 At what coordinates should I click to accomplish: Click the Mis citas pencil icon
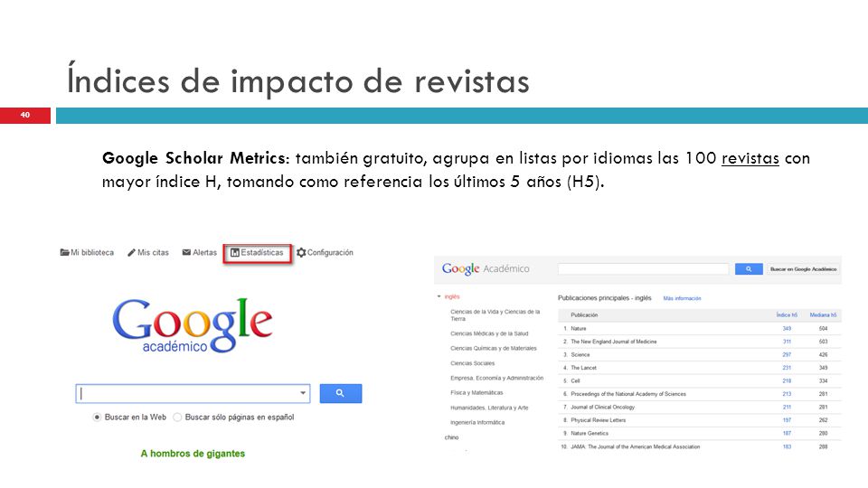pyautogui.click(x=131, y=253)
